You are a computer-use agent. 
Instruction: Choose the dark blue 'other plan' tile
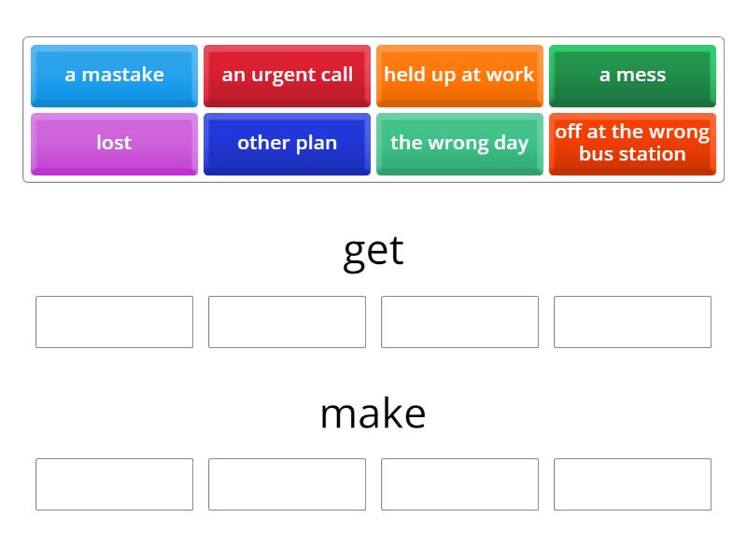point(287,144)
